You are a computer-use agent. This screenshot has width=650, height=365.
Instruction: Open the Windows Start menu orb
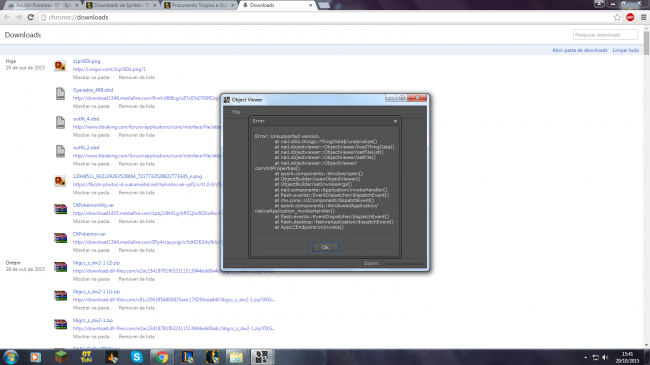[x=10, y=357]
